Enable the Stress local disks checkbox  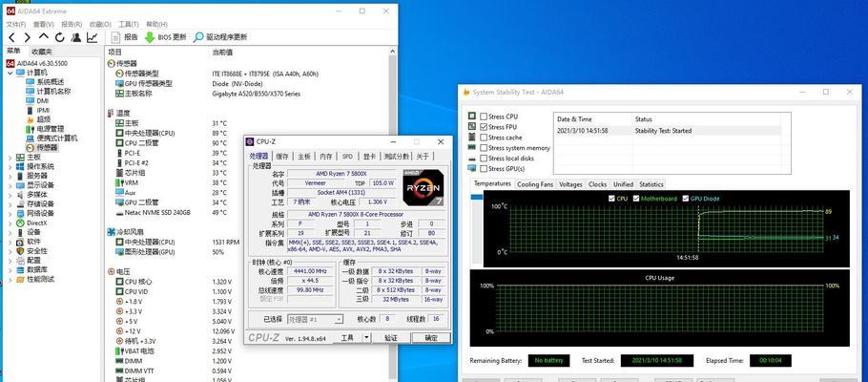pyautogui.click(x=484, y=159)
